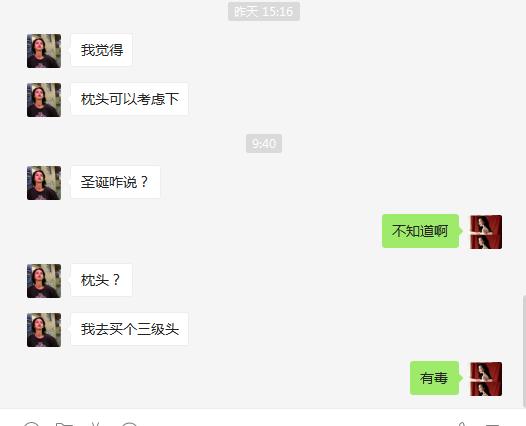This screenshot has height=426, width=526.
Task: Select the 我觉得 message bubble
Action: pyautogui.click(x=102, y=50)
